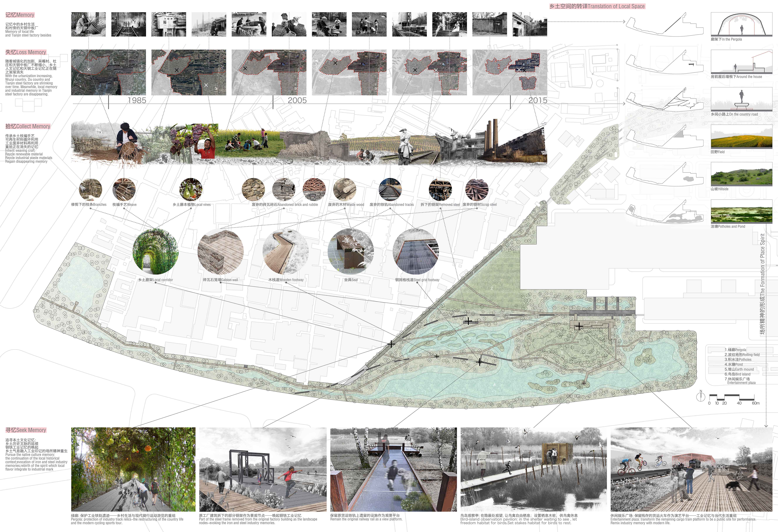Viewport: 778px width, 532px height.
Task: Open the Entertainment plaza rendering
Action: (x=692, y=469)
